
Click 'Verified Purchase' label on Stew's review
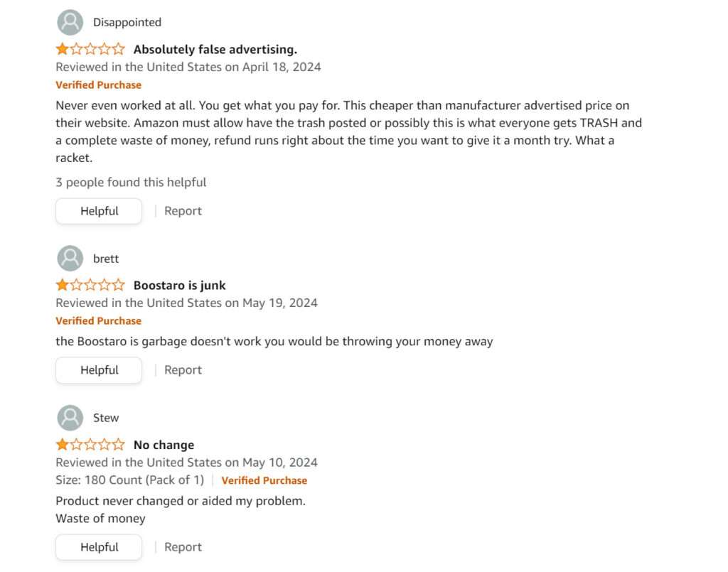[x=264, y=480]
